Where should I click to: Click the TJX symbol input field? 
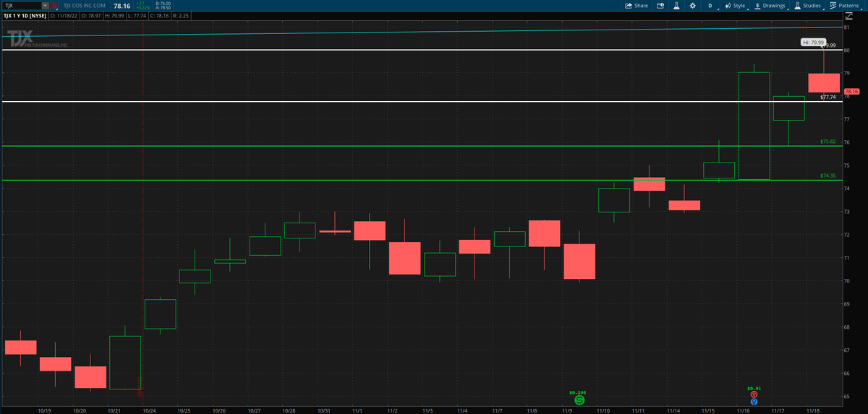tap(22, 6)
